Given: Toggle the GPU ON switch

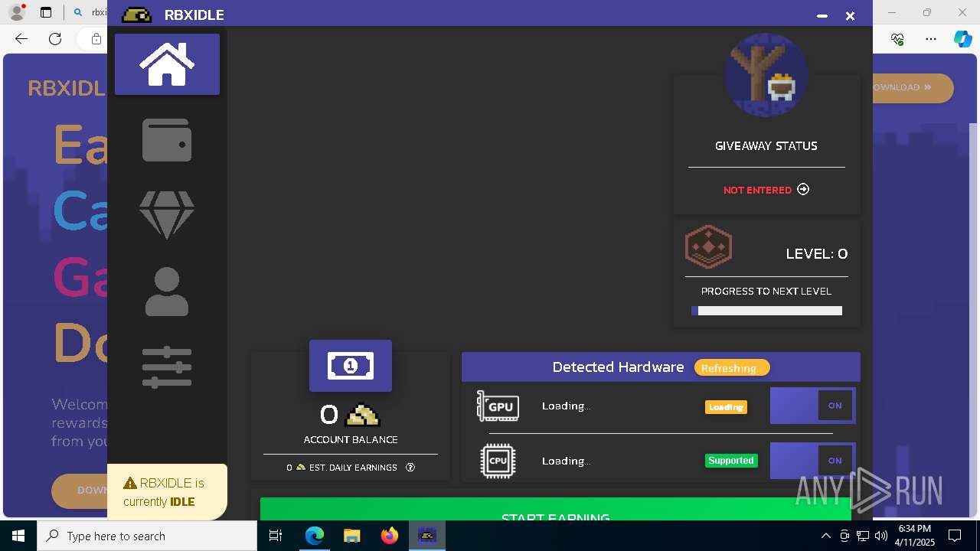Looking at the screenshot, I should pyautogui.click(x=812, y=406).
